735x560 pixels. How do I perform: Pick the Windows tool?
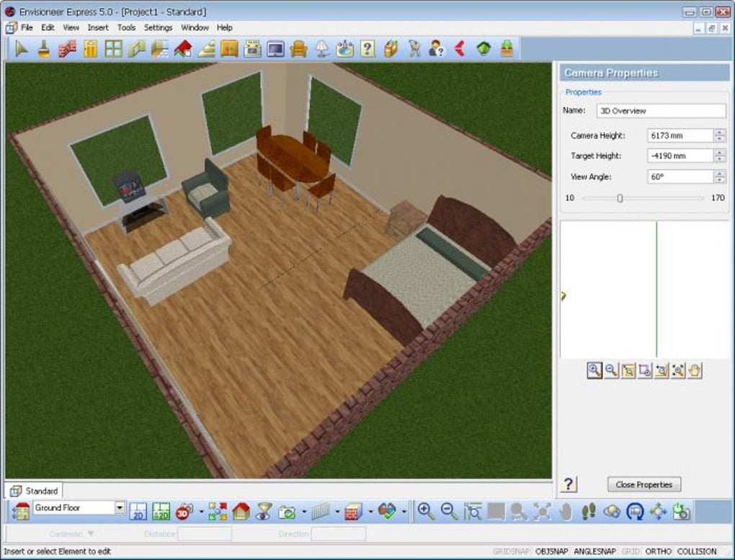[113, 48]
